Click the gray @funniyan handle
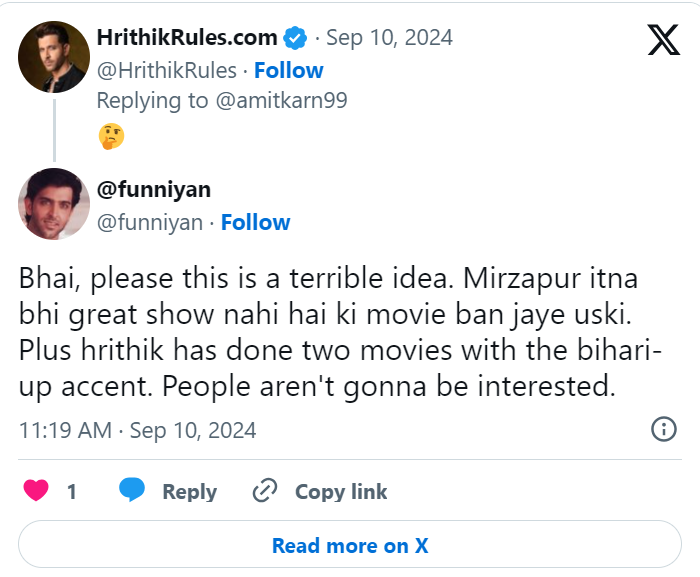 (150, 222)
